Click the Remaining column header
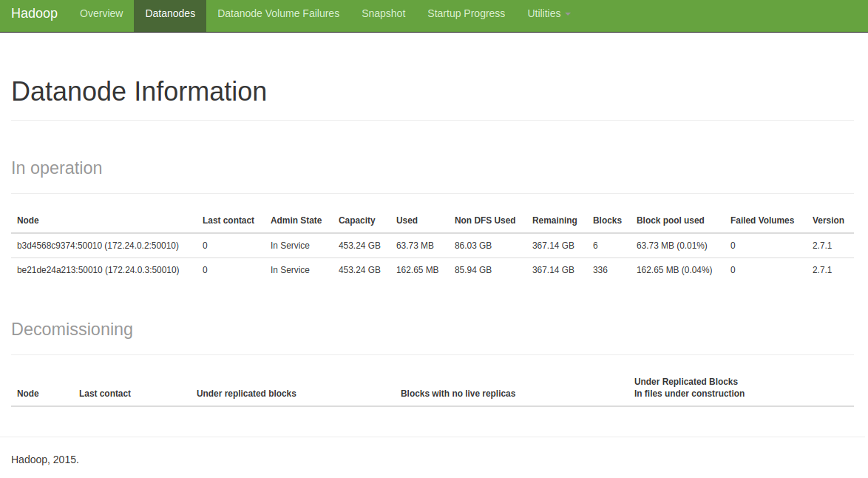Viewport: 868px width, 478px height. [555, 221]
